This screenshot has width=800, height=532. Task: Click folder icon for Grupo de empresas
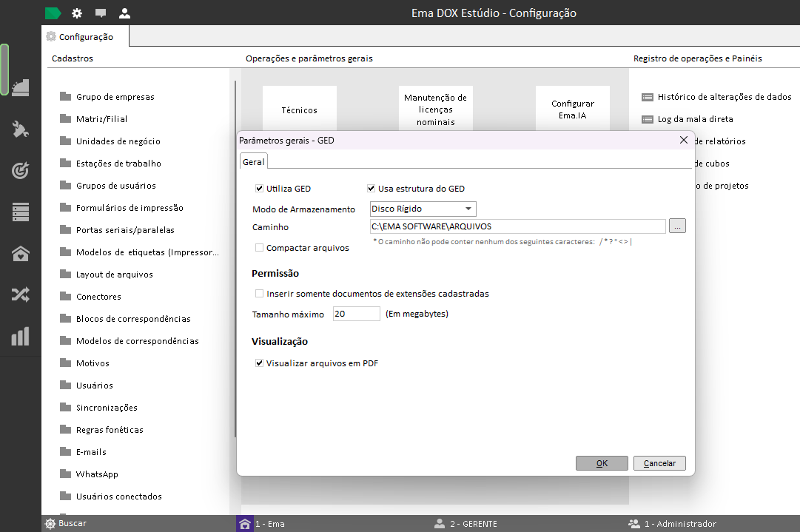[65, 96]
